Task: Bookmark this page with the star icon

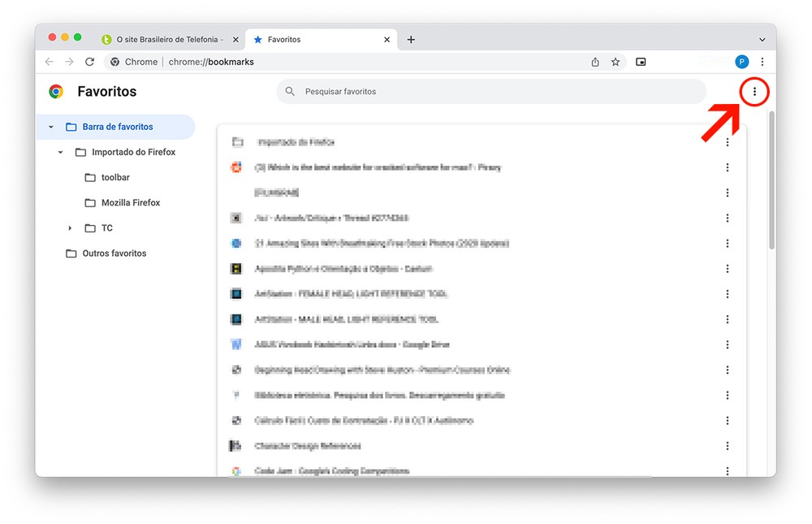Action: (x=615, y=62)
